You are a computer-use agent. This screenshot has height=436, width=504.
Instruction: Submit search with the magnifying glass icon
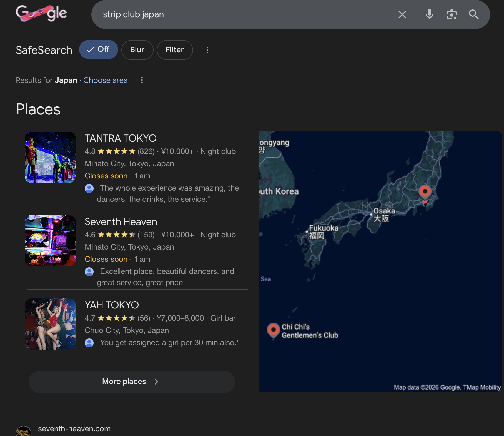pyautogui.click(x=474, y=14)
